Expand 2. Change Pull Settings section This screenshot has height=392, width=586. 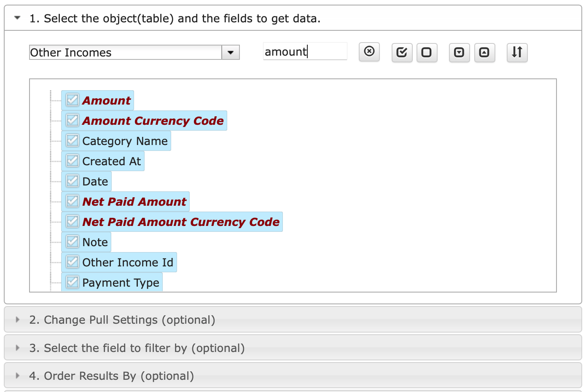click(x=293, y=320)
